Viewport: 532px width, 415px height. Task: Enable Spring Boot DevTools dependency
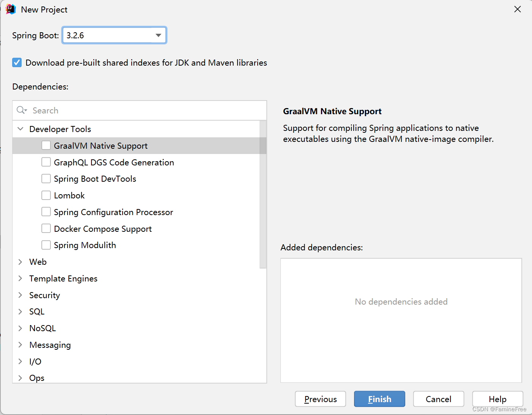click(x=46, y=178)
